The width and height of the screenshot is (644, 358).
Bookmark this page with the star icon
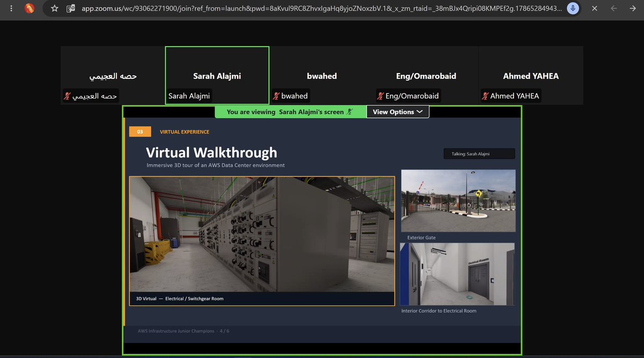click(54, 8)
